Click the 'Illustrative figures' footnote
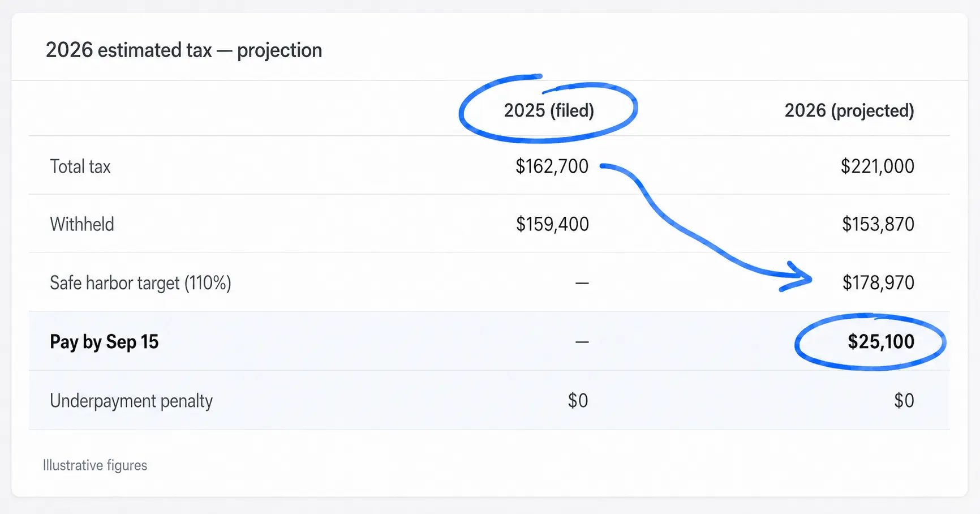This screenshot has height=514, width=980. [x=95, y=465]
